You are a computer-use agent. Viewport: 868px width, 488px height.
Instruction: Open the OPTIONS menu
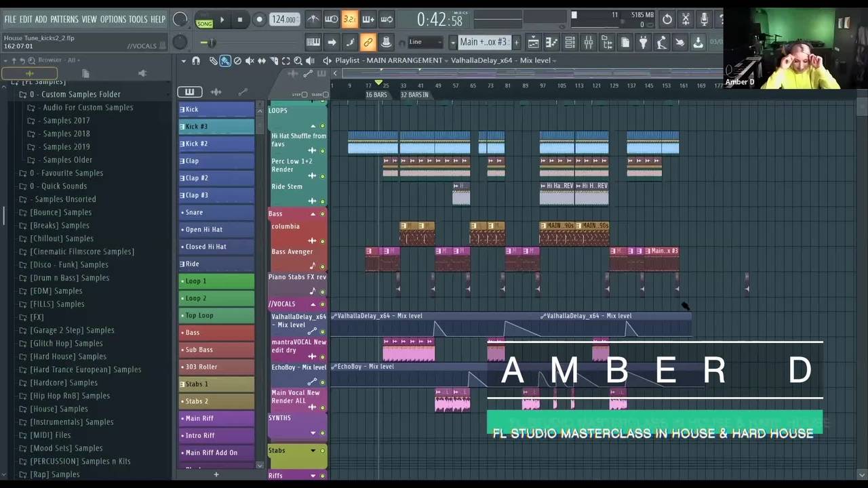pyautogui.click(x=113, y=20)
